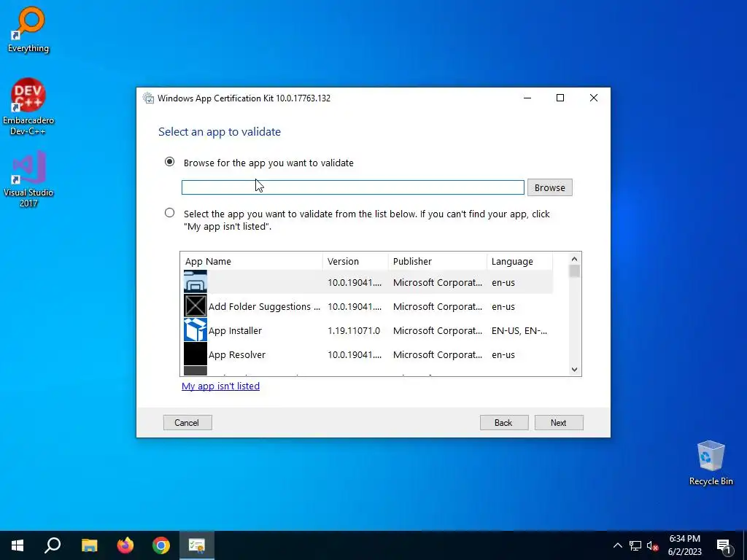This screenshot has width=747, height=560.
Task: Click 'EN-US, EN-...' language cell
Action: (x=519, y=330)
